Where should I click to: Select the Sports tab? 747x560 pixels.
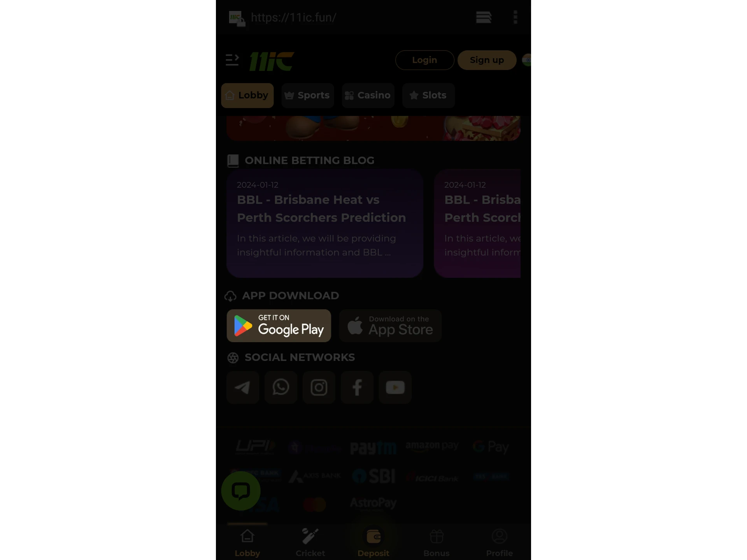tap(307, 95)
